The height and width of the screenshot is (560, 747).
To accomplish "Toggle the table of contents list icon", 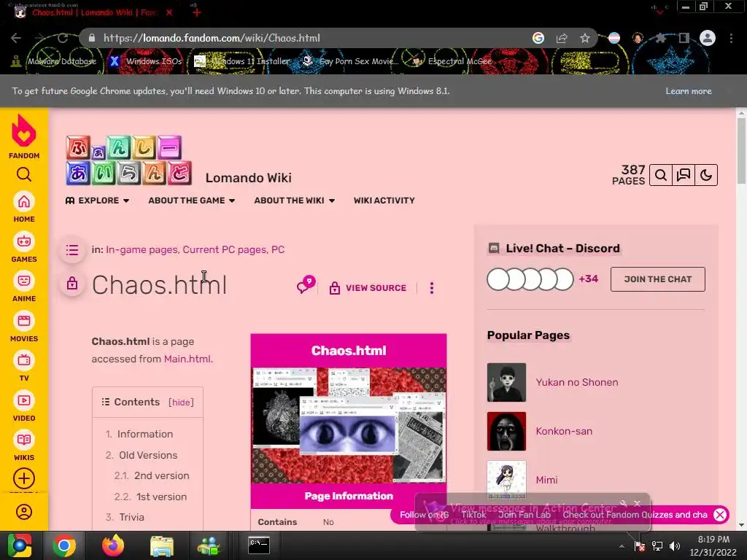I will coord(72,250).
